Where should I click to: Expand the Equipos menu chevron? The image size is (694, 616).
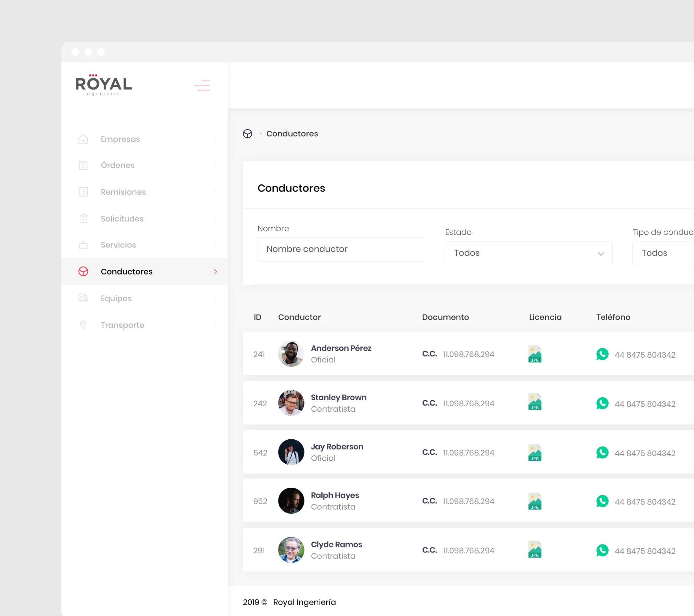coord(215,298)
